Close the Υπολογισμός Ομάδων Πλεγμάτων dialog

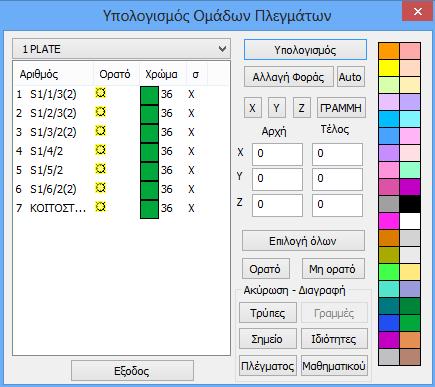click(418, 12)
